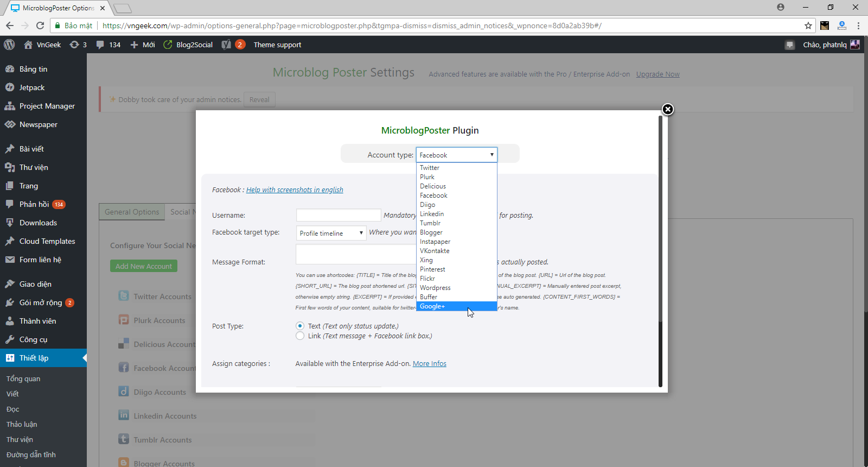Go to Bài viết posts menu
The image size is (868, 467).
(43, 149)
